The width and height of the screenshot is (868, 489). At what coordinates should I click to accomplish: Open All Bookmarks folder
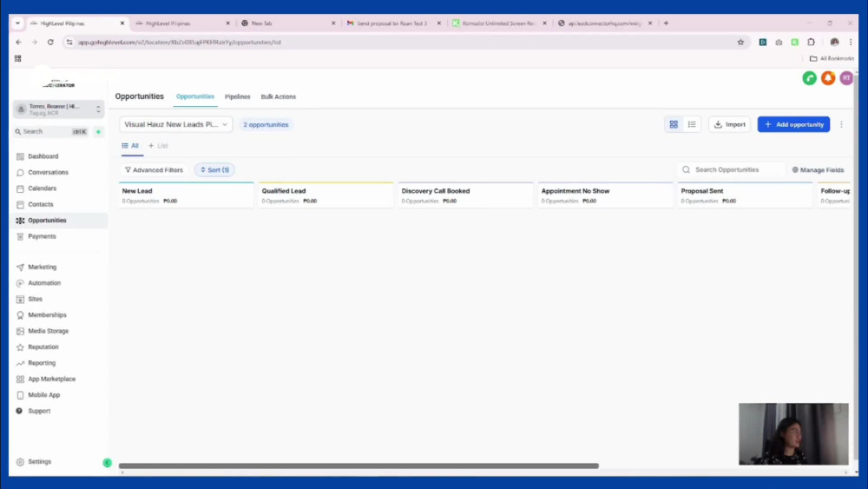(832, 58)
